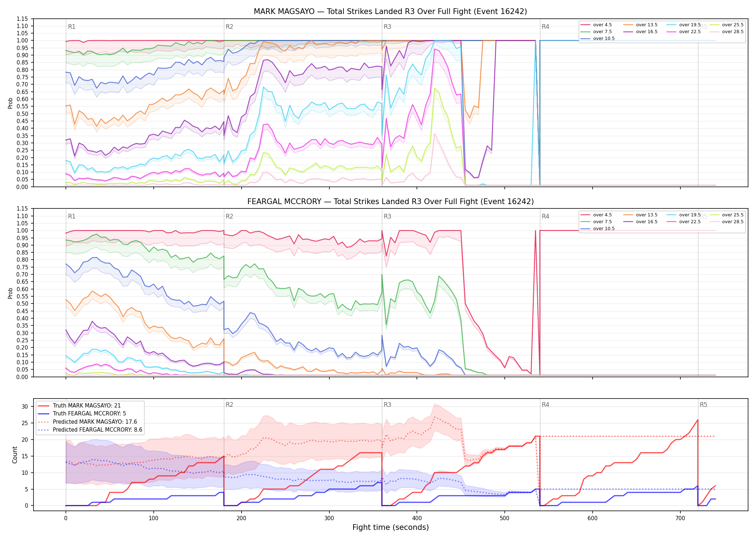This screenshot has width=756, height=540.
Task: Click y-axis tick 25 on Count chart
Action: point(24,423)
